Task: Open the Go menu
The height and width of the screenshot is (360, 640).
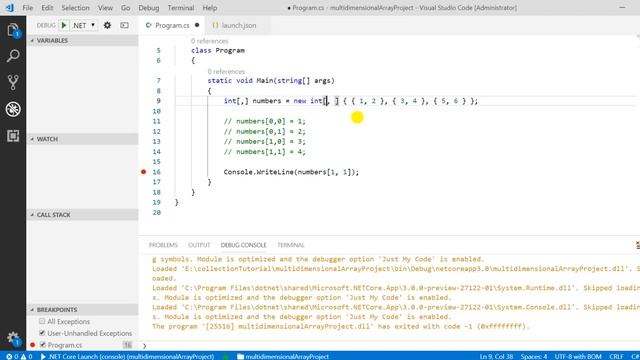Action: tap(126, 8)
